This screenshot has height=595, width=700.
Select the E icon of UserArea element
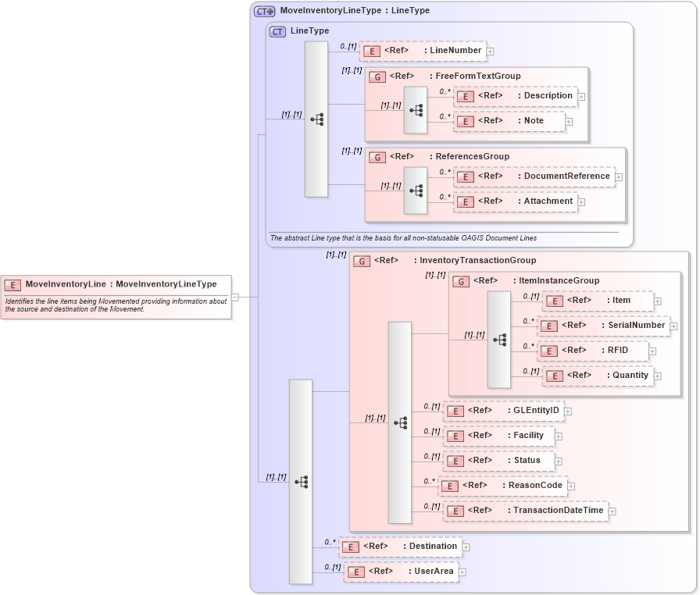355,572
